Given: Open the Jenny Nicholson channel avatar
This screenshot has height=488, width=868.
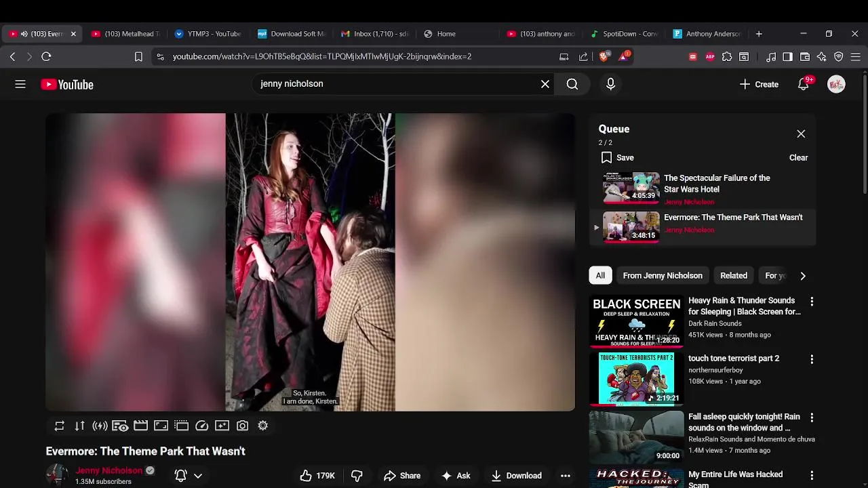Looking at the screenshot, I should (57, 475).
